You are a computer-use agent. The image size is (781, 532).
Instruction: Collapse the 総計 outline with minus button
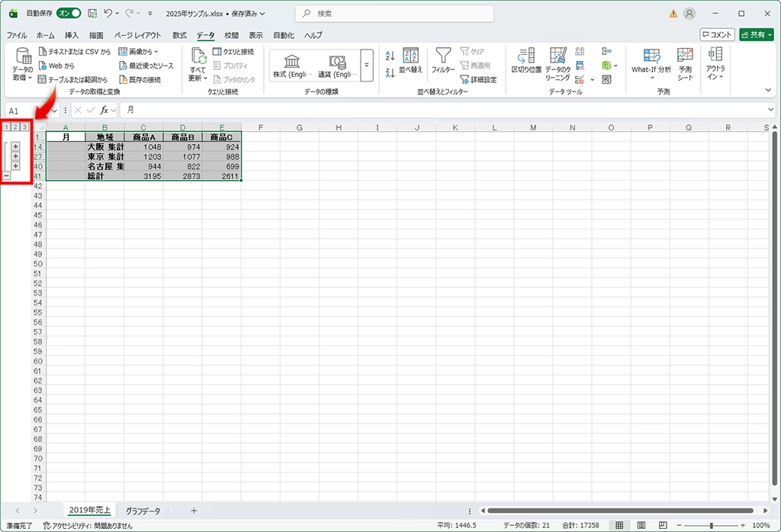tap(6, 175)
